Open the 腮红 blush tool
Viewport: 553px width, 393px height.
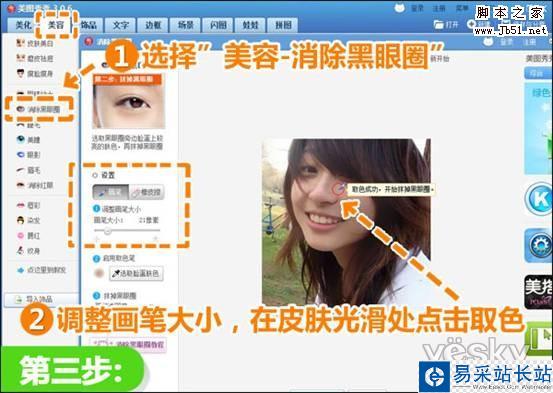[x=29, y=236]
